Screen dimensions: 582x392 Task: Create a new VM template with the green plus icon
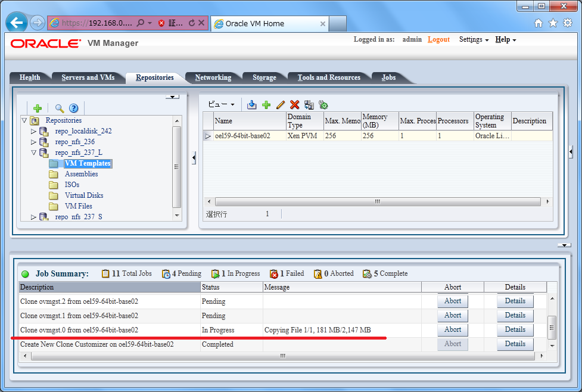pos(266,105)
